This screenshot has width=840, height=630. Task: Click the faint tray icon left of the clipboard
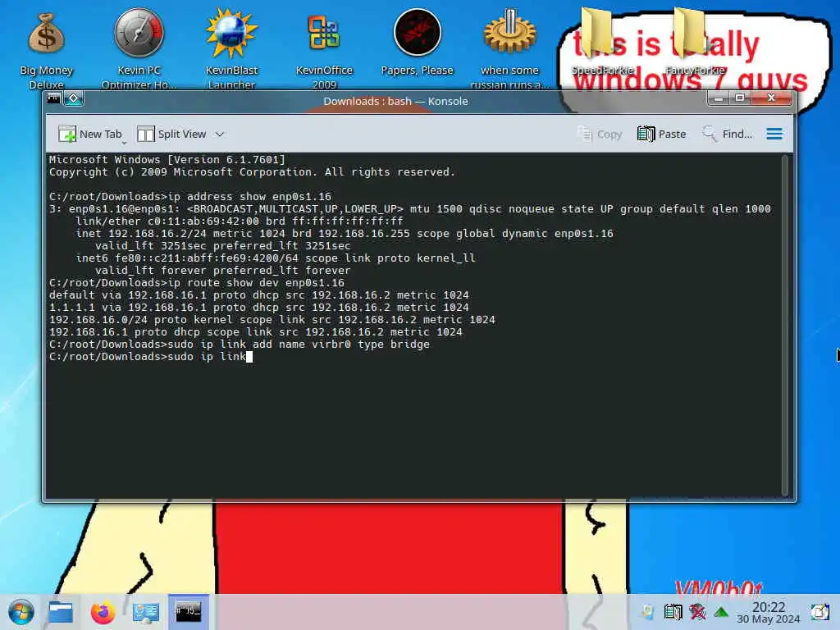(x=648, y=612)
